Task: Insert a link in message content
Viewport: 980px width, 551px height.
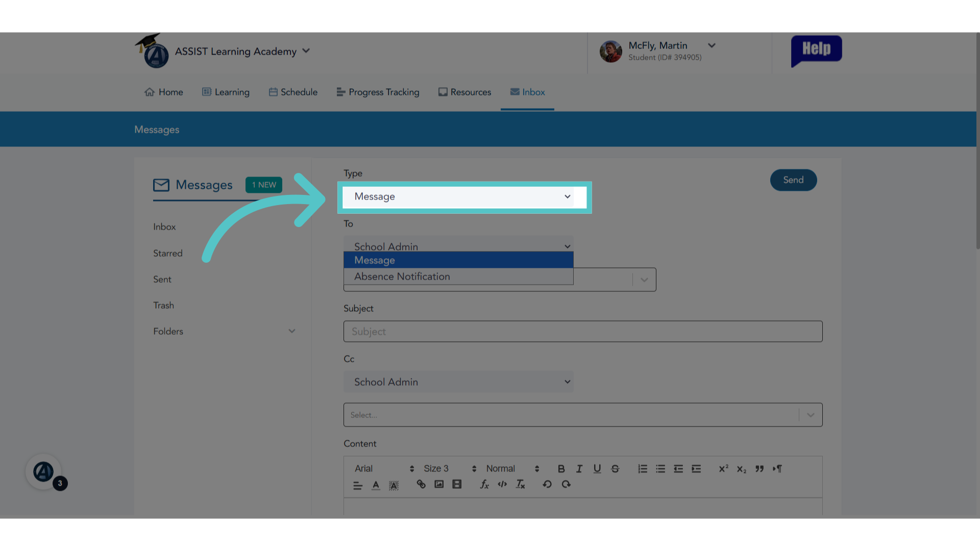Action: 421,484
